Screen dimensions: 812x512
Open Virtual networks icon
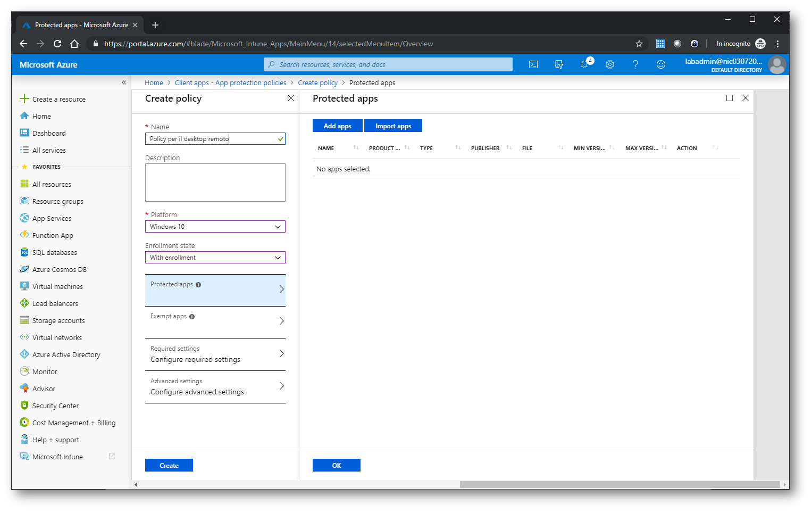click(x=24, y=337)
